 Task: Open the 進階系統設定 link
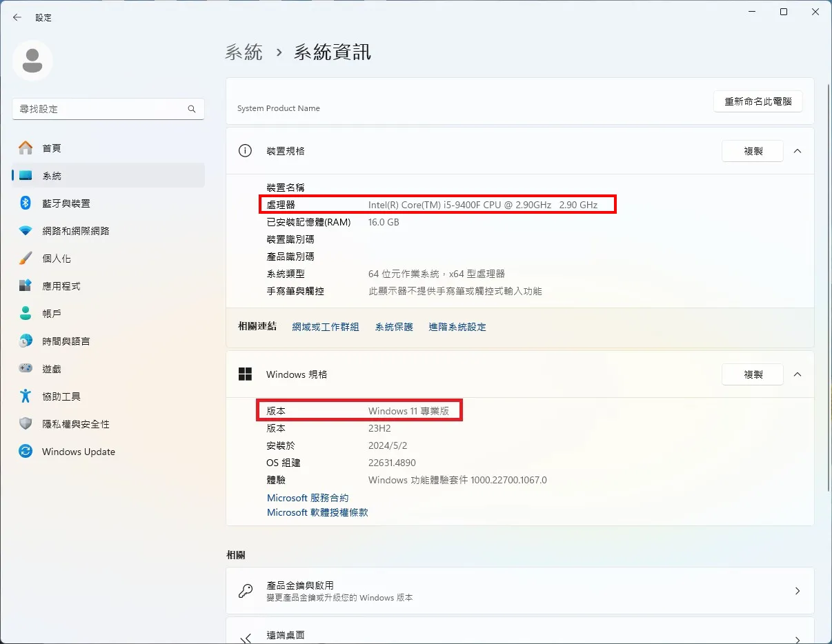(457, 327)
